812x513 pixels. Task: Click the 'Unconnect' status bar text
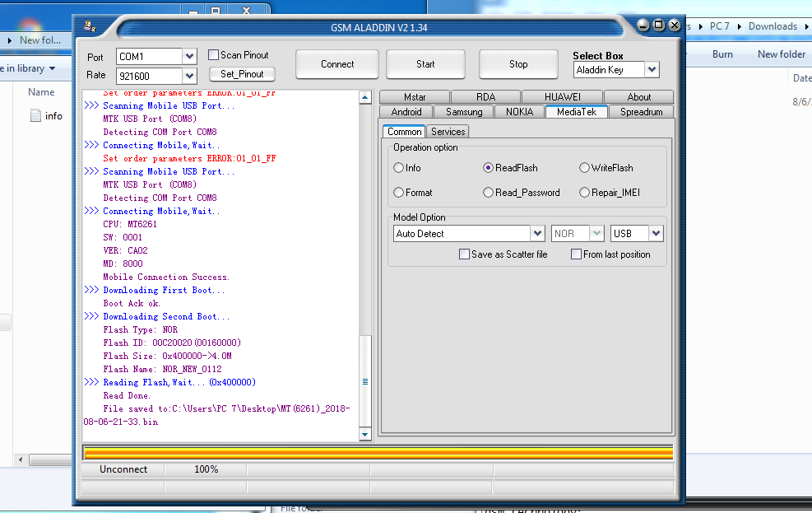pyautogui.click(x=123, y=469)
